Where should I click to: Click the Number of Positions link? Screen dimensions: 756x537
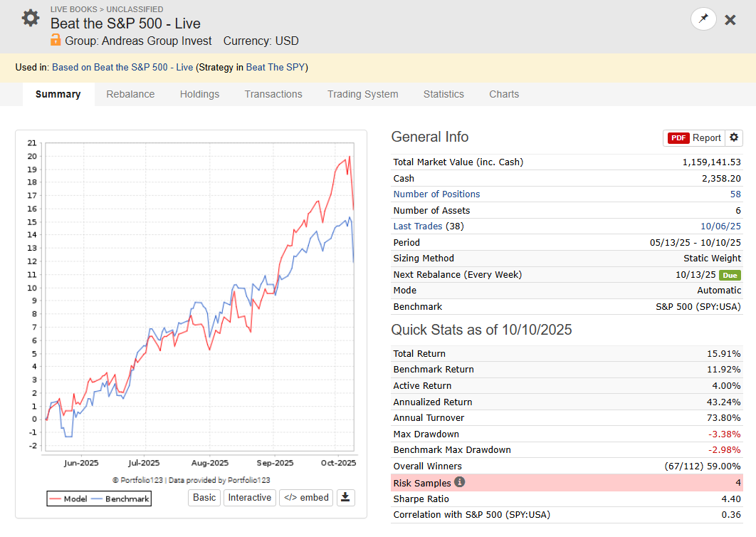click(436, 194)
